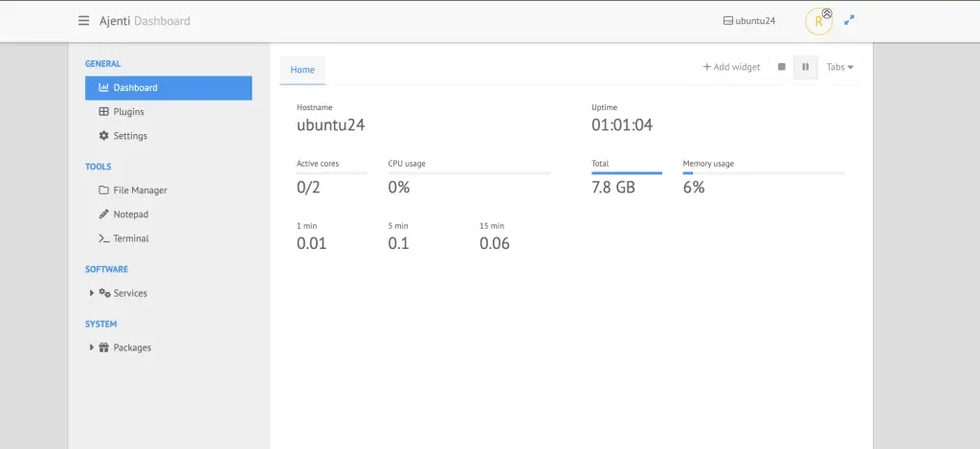Expand the Packages tree arrow

[x=92, y=348]
